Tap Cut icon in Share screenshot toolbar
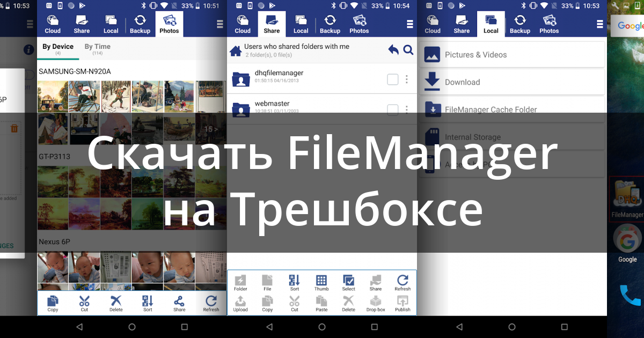 coord(295,304)
